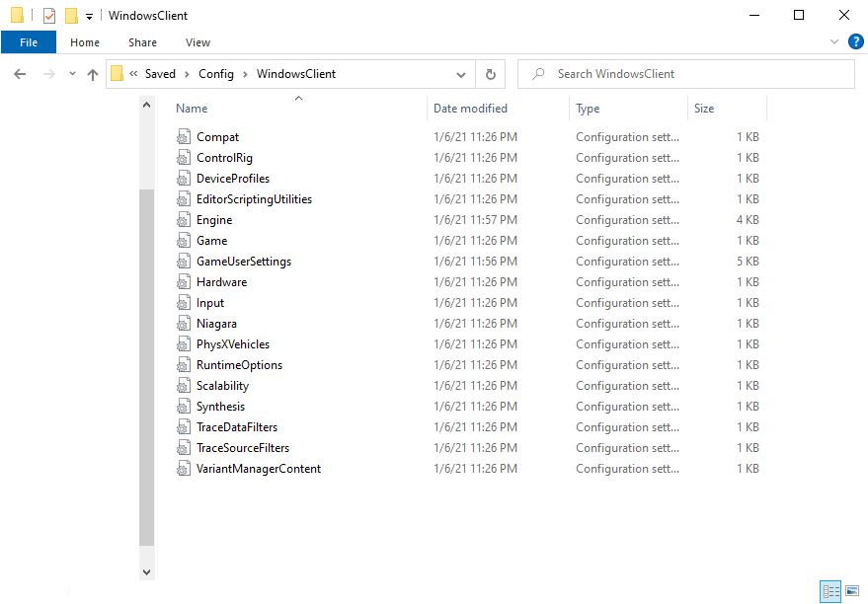Click Config in the address breadcrumb
Screen dimensions: 868x604
[216, 74]
